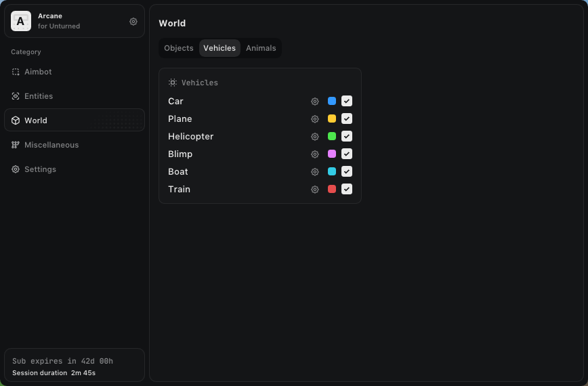
Task: Click the Arcane 'A' logo icon
Action: [x=21, y=22]
